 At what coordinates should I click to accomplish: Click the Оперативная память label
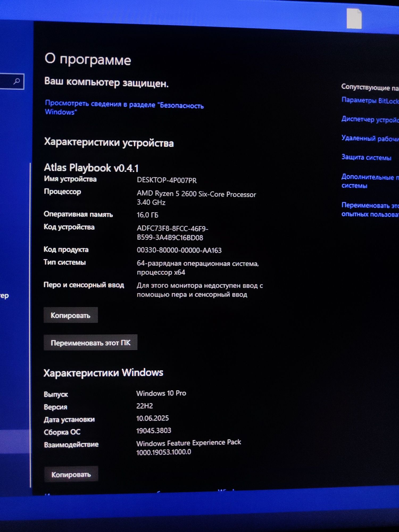(x=78, y=214)
